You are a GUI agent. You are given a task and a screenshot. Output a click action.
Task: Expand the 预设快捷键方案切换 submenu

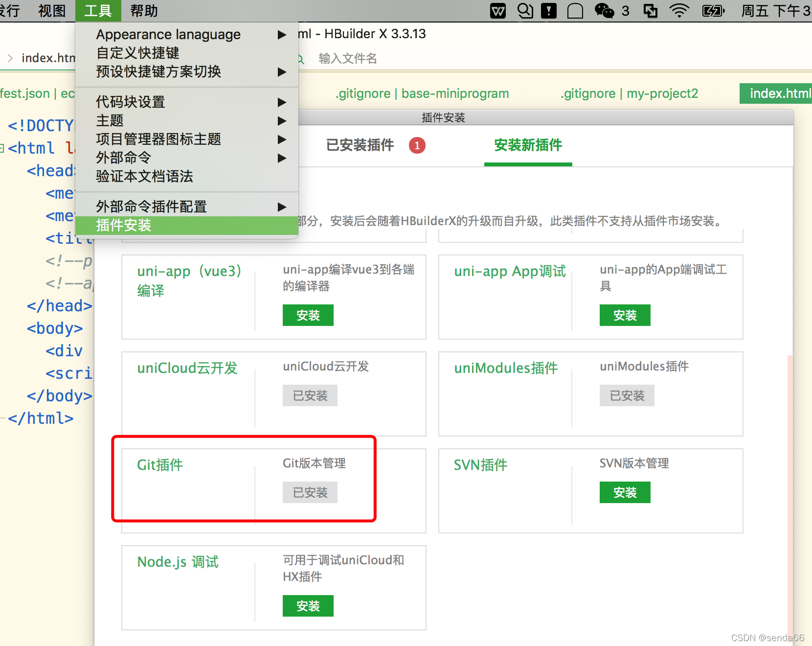282,72
